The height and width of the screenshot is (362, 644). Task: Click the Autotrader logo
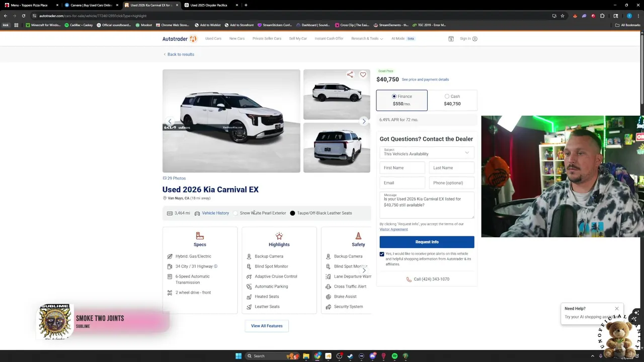click(x=180, y=39)
